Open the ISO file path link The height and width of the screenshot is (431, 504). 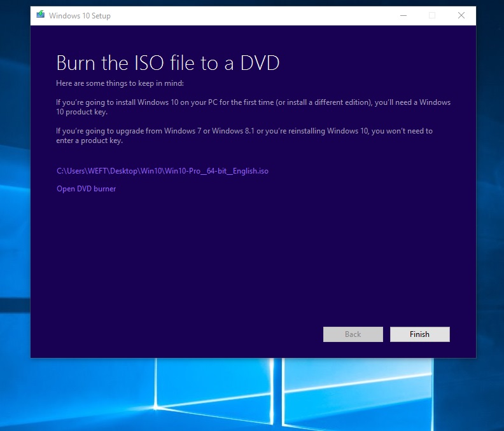162,171
